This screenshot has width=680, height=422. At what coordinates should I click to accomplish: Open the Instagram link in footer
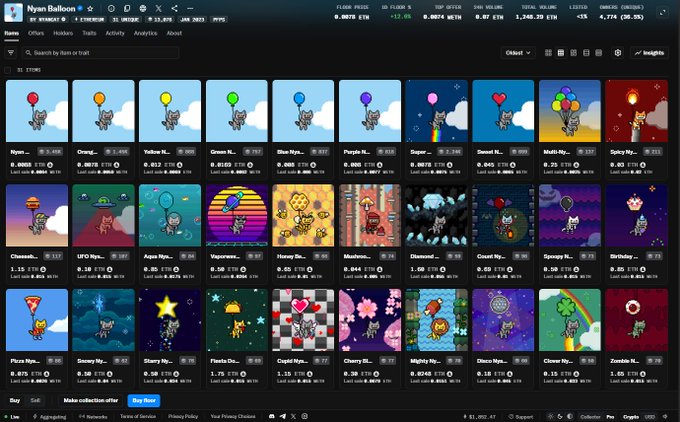click(x=304, y=416)
